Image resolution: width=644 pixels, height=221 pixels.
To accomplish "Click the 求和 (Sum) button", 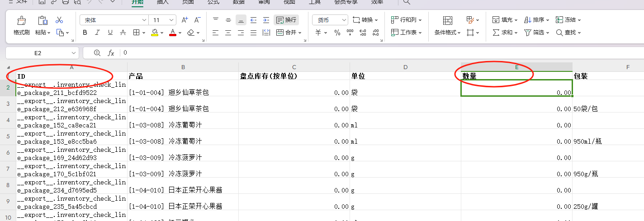I will [x=502, y=33].
